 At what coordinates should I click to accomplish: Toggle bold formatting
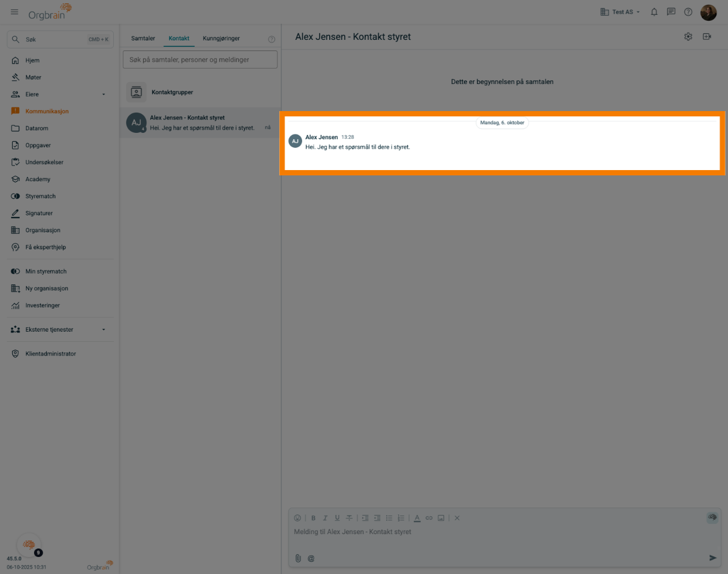point(313,518)
